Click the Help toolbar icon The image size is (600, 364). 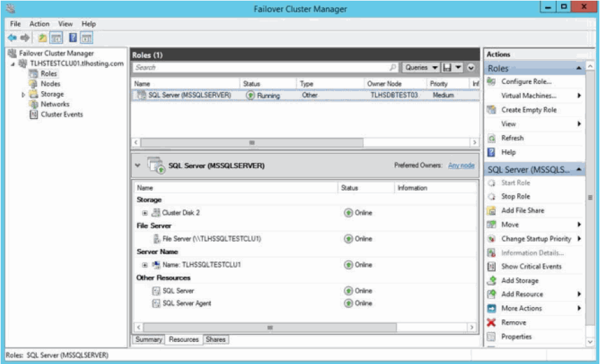[74, 37]
